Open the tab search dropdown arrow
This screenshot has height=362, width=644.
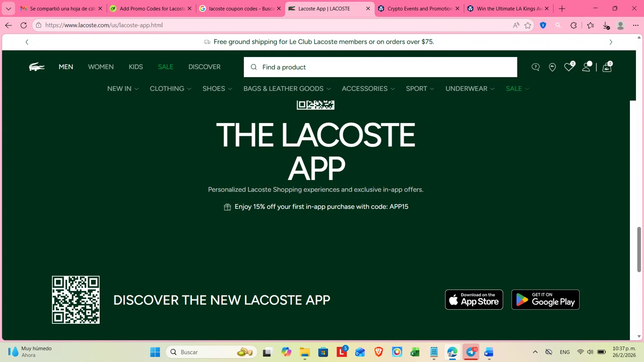(9, 9)
